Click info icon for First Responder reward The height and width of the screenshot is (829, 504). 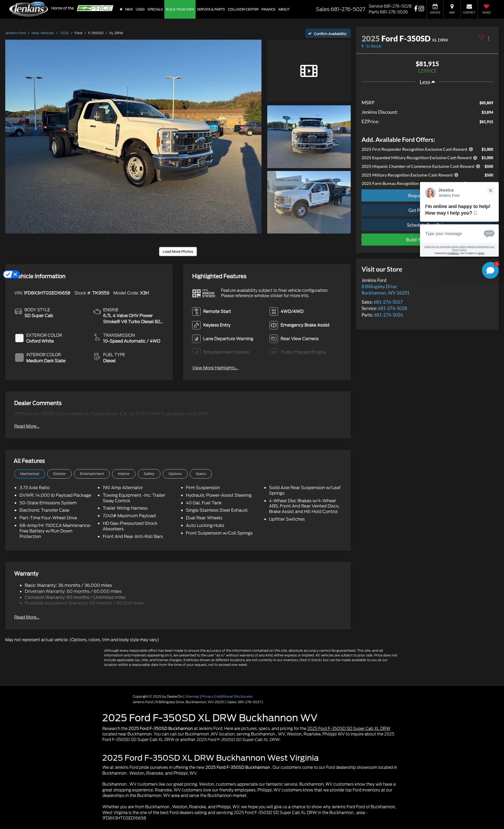[x=471, y=149]
